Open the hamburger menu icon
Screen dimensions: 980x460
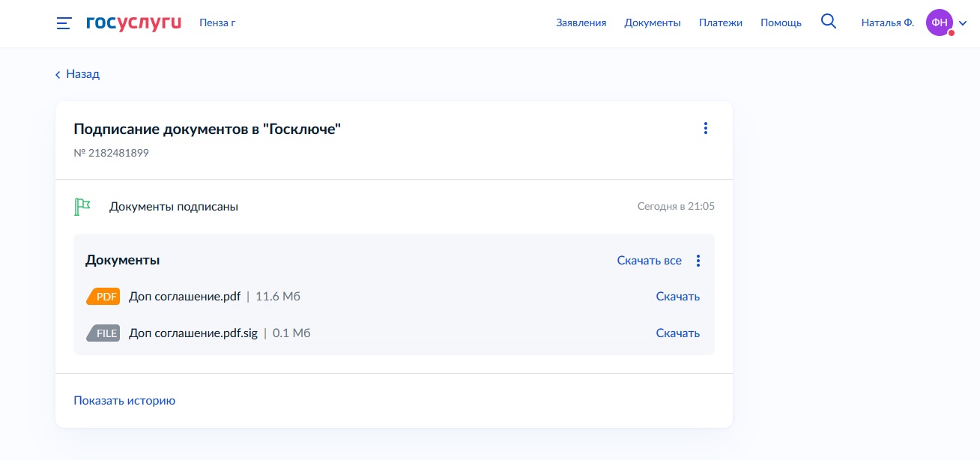click(64, 23)
